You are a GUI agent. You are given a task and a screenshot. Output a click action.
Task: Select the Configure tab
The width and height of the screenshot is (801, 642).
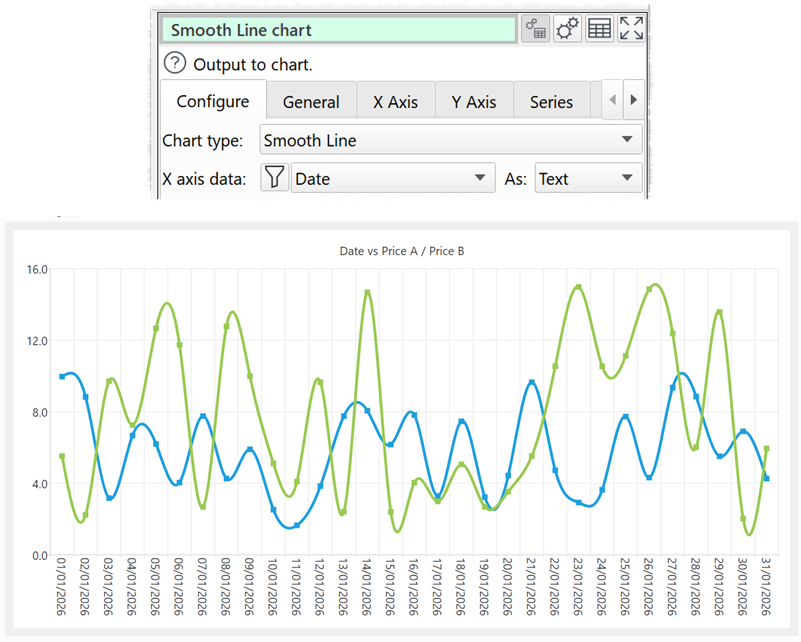212,101
